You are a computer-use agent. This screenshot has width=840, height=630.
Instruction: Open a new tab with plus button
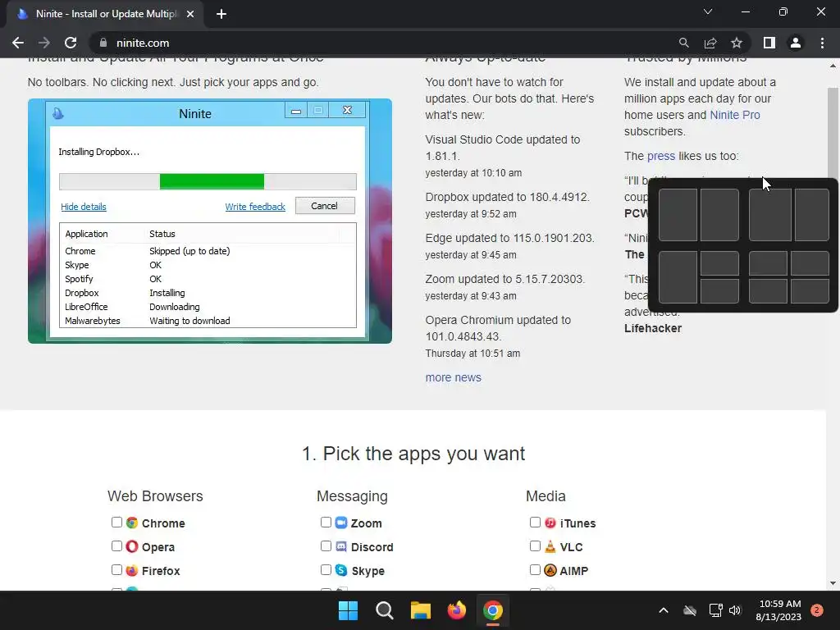coord(221,14)
